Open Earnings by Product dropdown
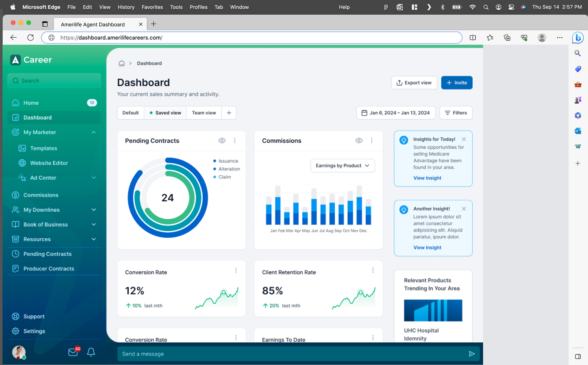Viewport: 588px width, 365px height. [342, 165]
